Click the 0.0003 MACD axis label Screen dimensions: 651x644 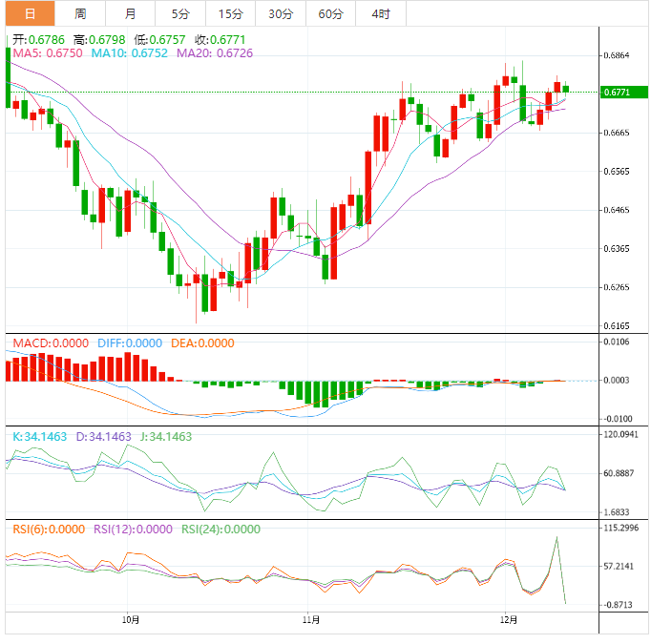click(617, 380)
